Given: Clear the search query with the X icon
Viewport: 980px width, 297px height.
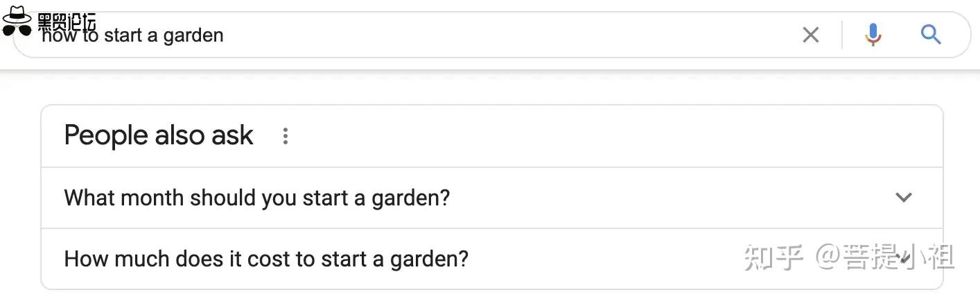Looking at the screenshot, I should (810, 34).
